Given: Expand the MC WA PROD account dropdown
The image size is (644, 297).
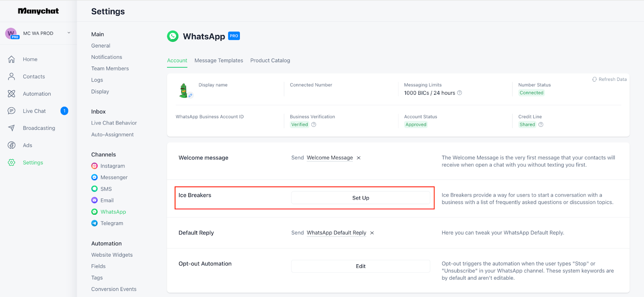Looking at the screenshot, I should click(69, 33).
